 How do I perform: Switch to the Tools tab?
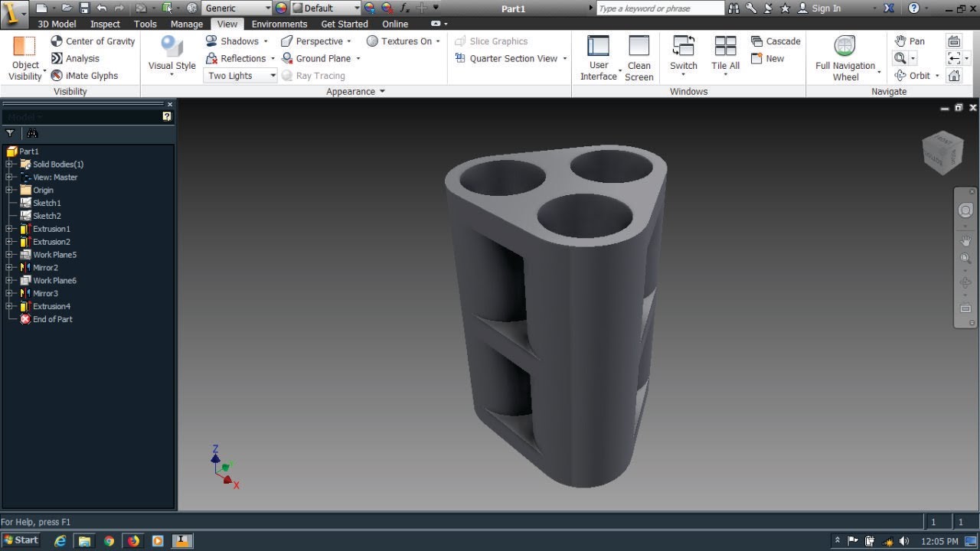(145, 24)
